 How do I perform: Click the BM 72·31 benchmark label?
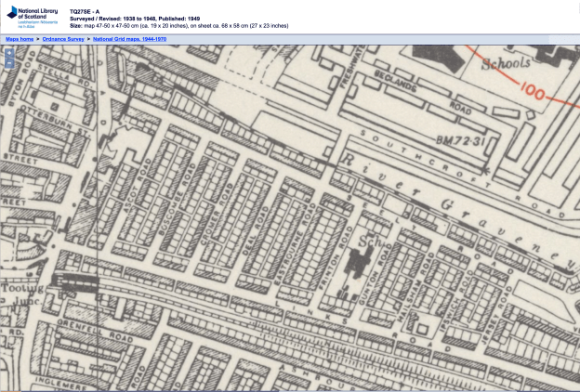point(461,139)
